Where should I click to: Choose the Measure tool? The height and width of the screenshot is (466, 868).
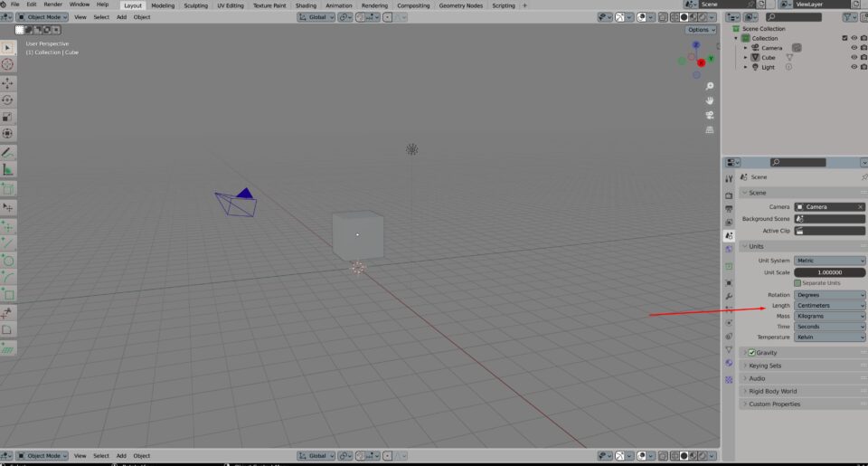click(8, 169)
